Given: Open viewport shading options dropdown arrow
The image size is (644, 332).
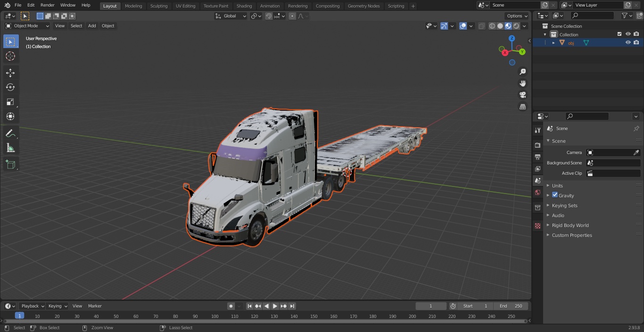Looking at the screenshot, I should pos(525,26).
